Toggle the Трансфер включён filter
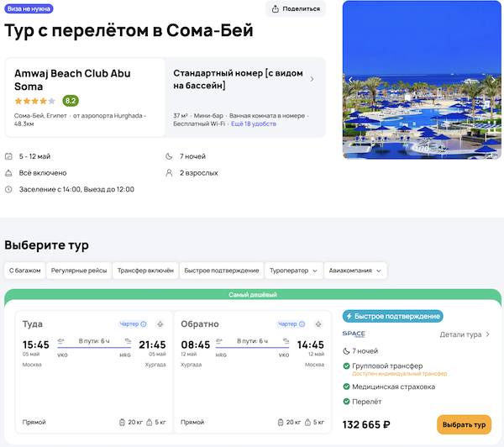Viewport: 504px width, 447px height. coord(145,271)
